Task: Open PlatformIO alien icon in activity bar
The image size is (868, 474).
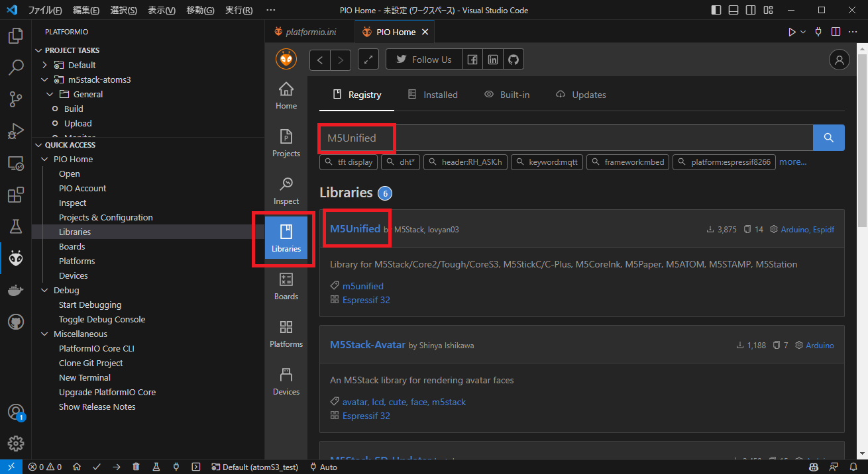Action: click(16, 258)
